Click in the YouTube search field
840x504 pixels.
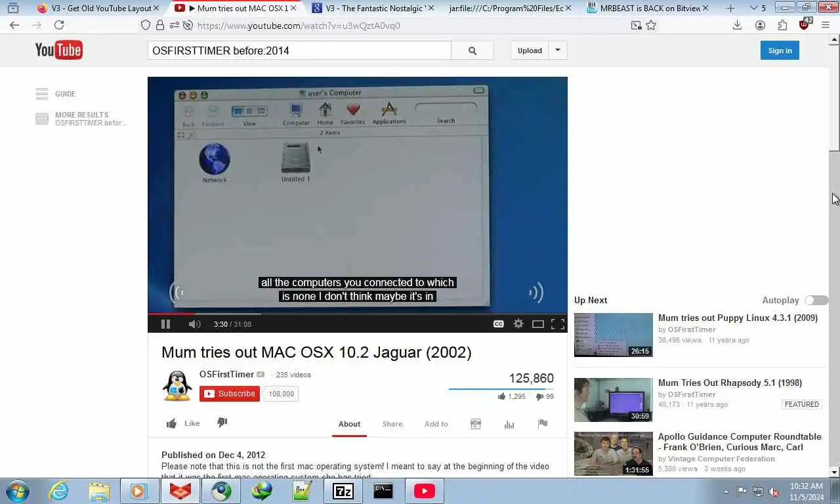coord(299,51)
